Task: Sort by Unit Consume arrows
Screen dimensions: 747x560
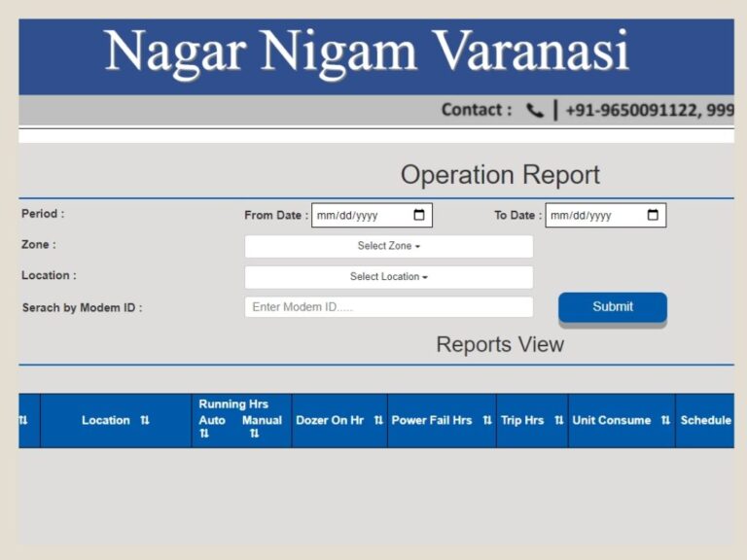Action: pyautogui.click(x=665, y=420)
